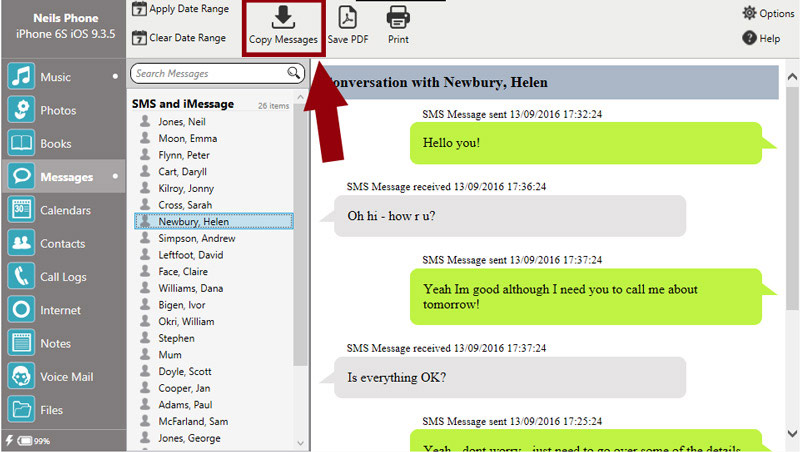The image size is (800, 452).
Task: Click the Copy Messages label
Action: tap(283, 39)
